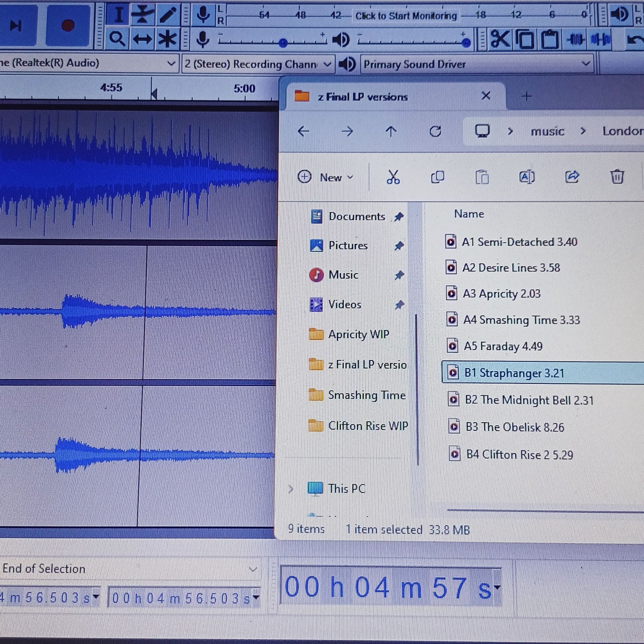Select file A3 Apricity 2.03
The width and height of the screenshot is (644, 644).
(x=493, y=294)
